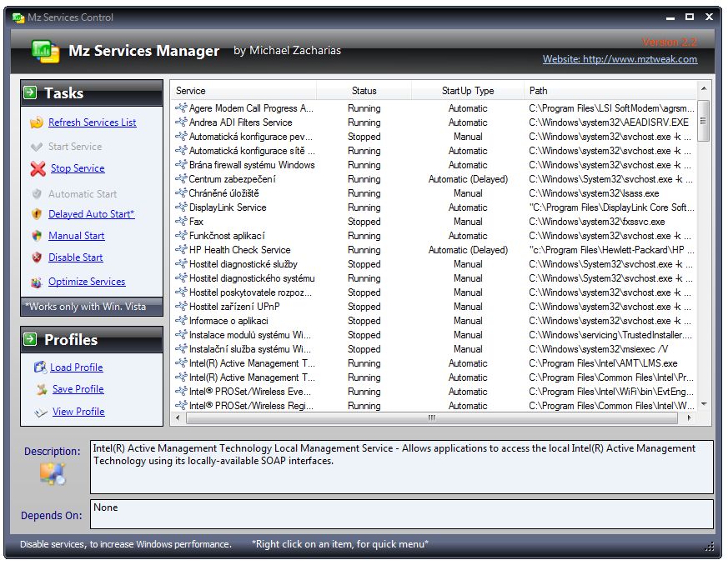Choose Manual Start link
Screen dimensions: 728x565
pos(77,236)
